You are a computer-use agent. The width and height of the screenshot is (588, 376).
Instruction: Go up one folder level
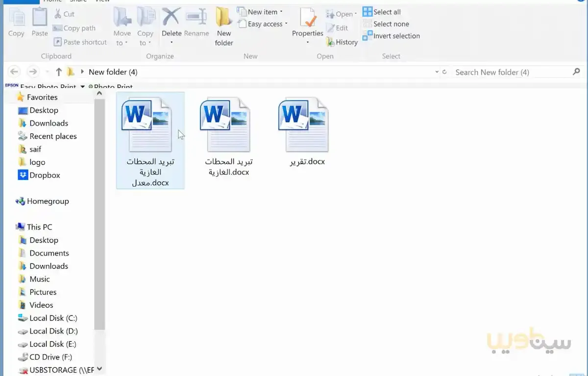[x=59, y=72]
